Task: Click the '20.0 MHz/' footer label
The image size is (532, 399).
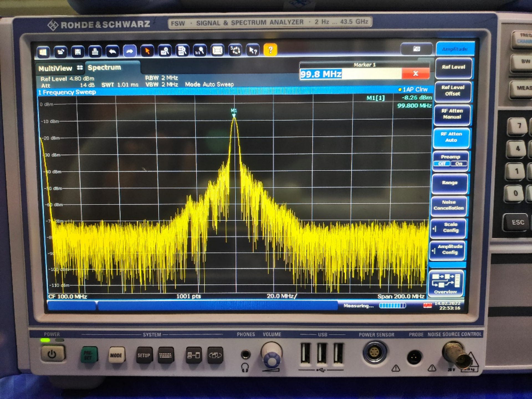Action: [282, 296]
